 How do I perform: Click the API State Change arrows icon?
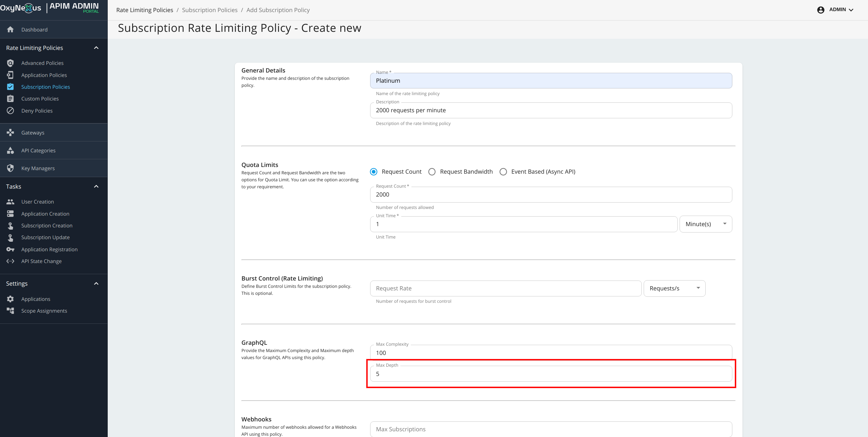click(x=10, y=261)
